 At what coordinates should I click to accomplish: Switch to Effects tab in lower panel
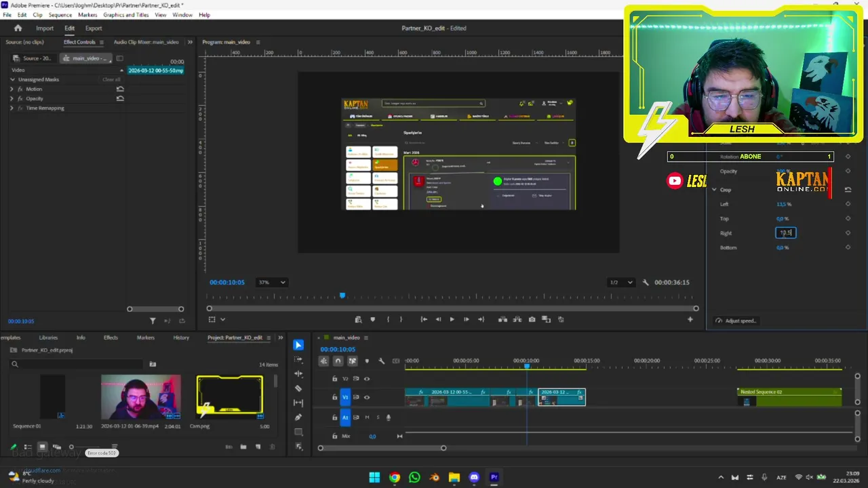click(x=111, y=338)
